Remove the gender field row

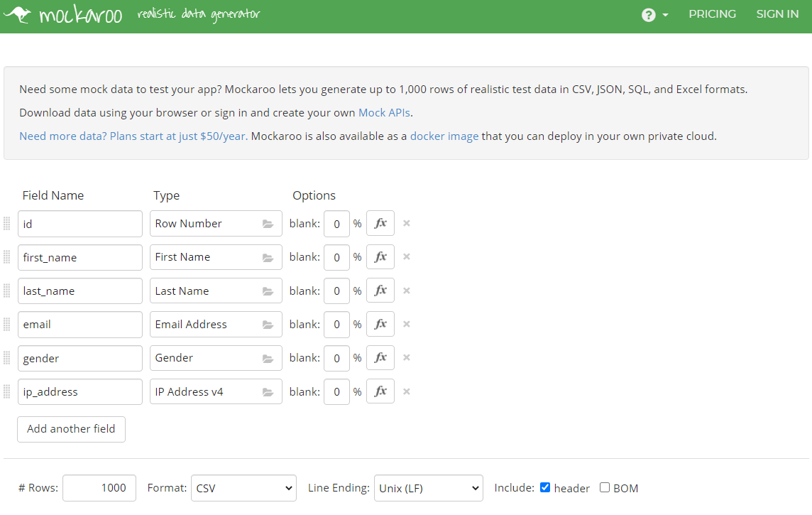(407, 357)
